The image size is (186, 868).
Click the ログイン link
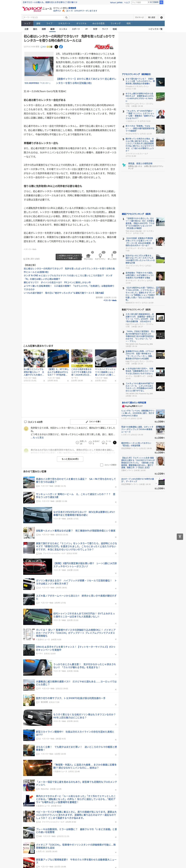tap(57, 11)
